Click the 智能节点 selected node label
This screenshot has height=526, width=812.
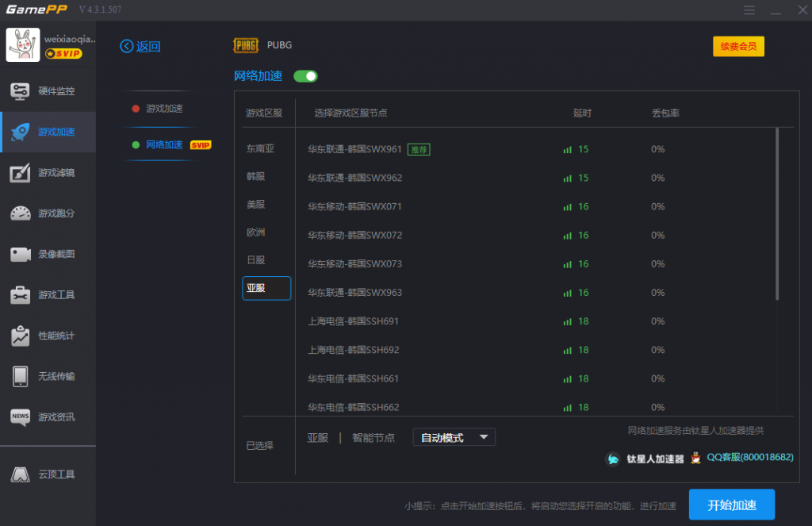pyautogui.click(x=373, y=438)
